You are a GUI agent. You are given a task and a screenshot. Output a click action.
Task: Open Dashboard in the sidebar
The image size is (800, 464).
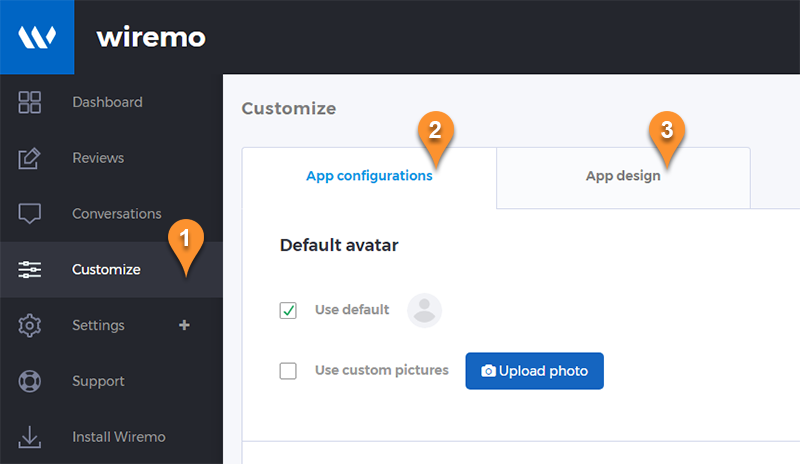tap(111, 102)
